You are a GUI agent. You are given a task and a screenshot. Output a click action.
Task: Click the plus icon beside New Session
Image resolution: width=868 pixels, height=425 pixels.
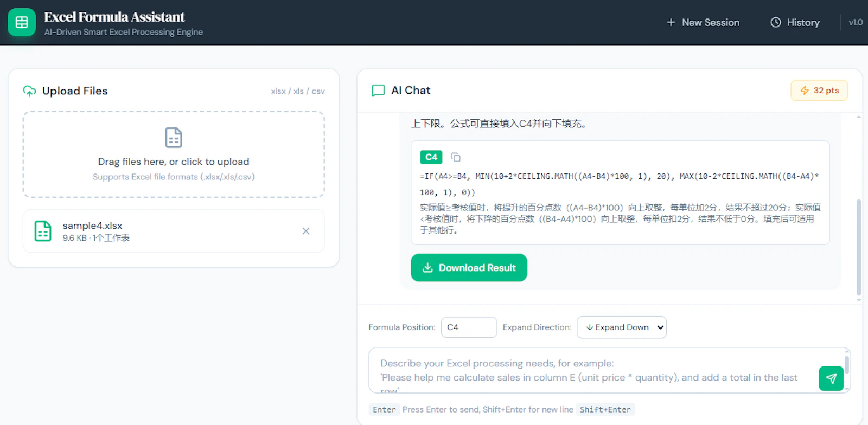pyautogui.click(x=671, y=22)
